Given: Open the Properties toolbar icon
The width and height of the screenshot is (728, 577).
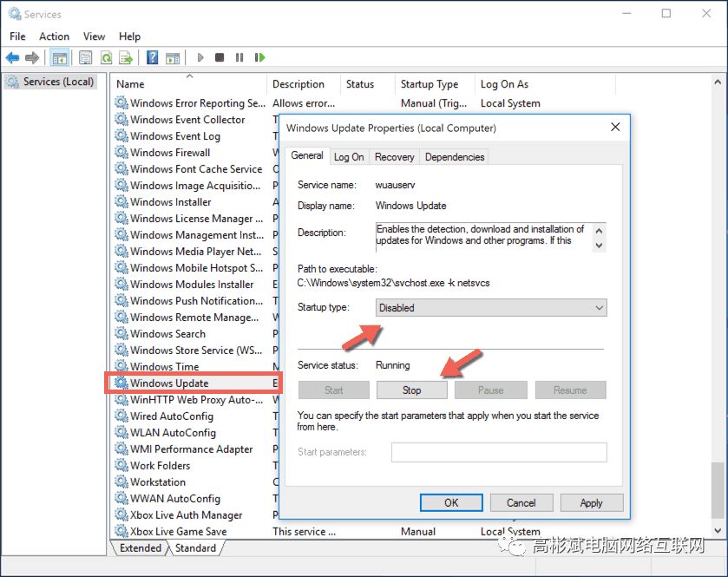Looking at the screenshot, I should (x=85, y=57).
